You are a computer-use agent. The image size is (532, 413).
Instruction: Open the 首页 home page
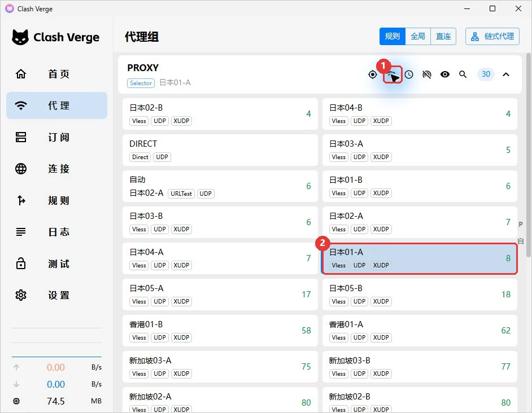pos(56,73)
